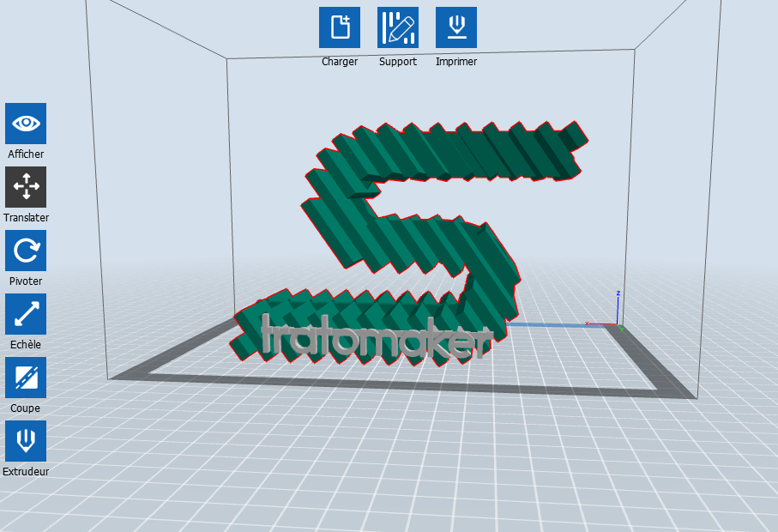
Task: Activate the Afficher view eye icon
Action: [26, 124]
